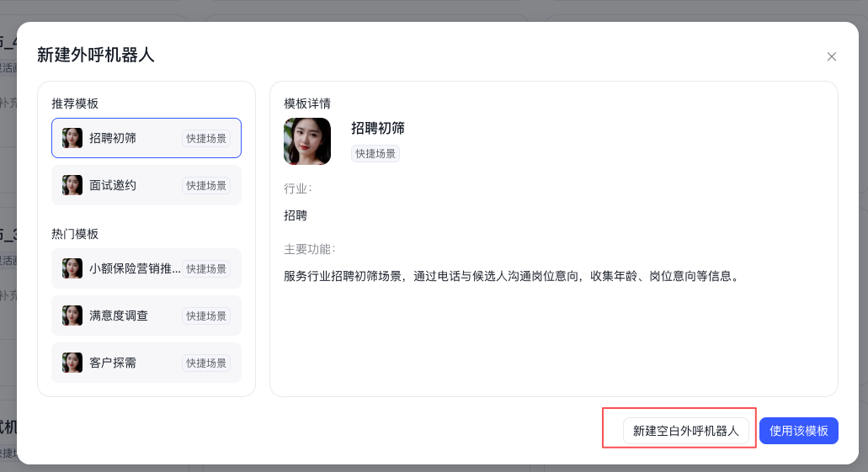Screen dimensions: 868x472
Task: Click 快捷场景 tag under the detail title
Action: (x=375, y=153)
